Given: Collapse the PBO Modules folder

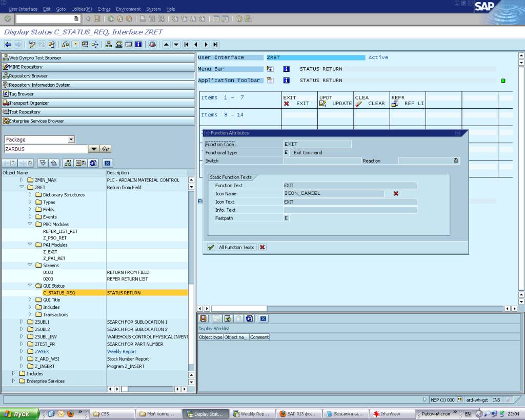Looking at the screenshot, I should [30, 224].
